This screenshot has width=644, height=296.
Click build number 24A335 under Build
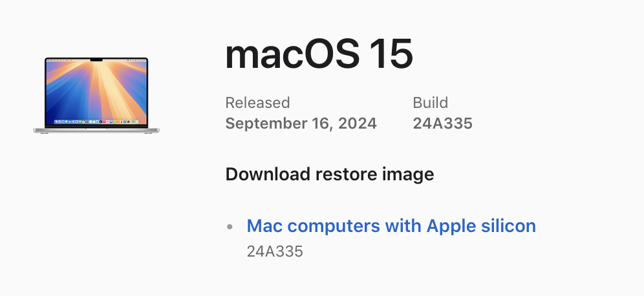coord(442,123)
